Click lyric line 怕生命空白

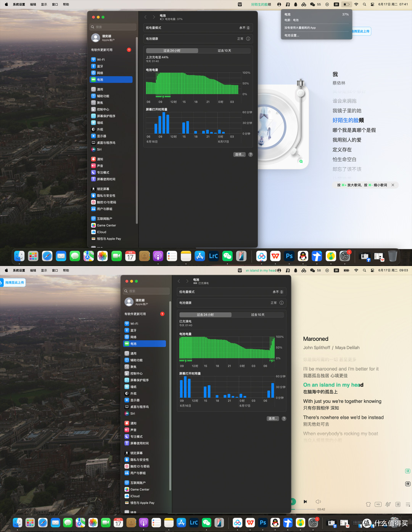point(344,159)
